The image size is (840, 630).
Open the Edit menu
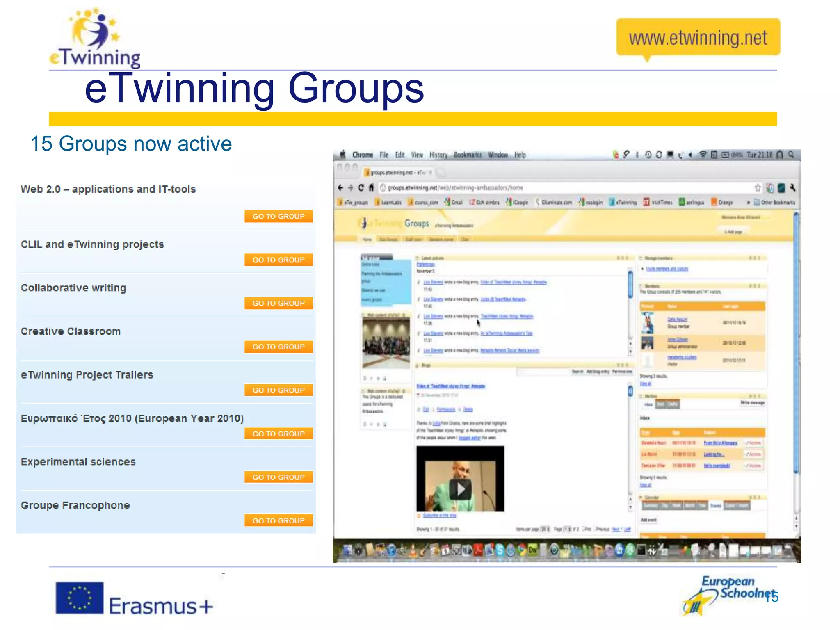point(400,155)
